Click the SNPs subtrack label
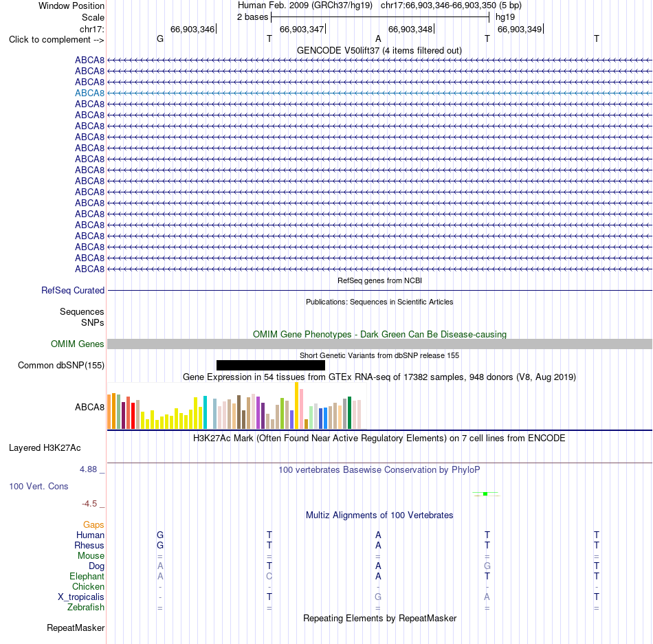Viewport: 653px width, 644px height. tap(93, 322)
